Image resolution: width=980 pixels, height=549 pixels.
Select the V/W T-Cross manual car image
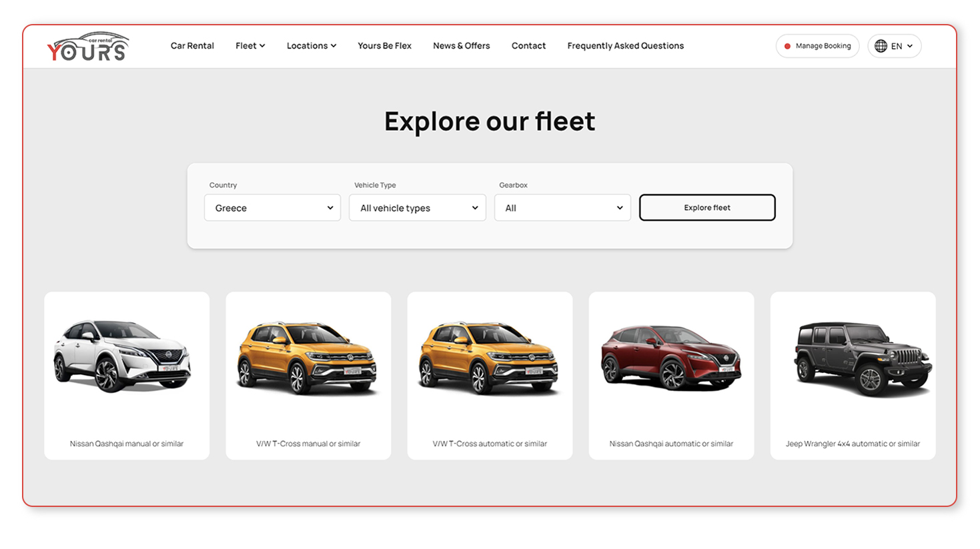[x=307, y=358]
